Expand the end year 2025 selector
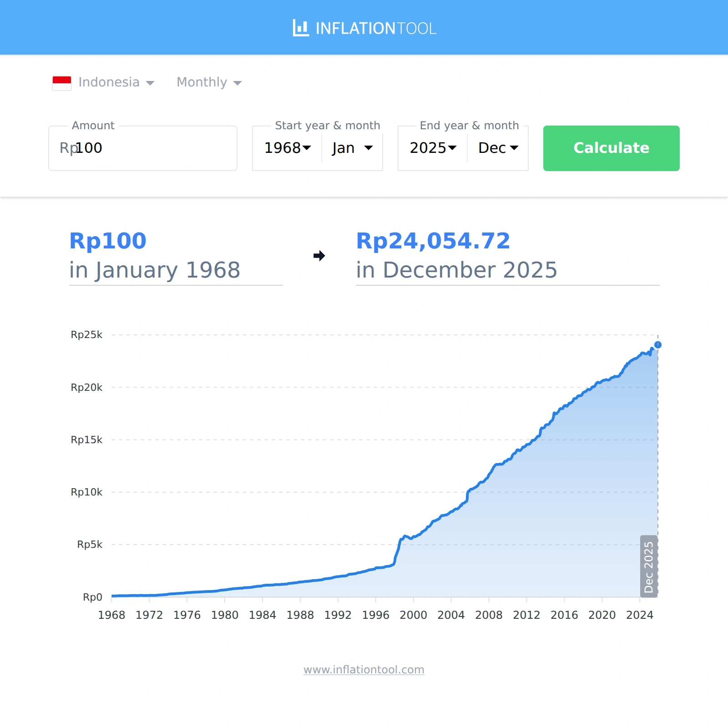Viewport: 728px width, 728px height. (433, 148)
